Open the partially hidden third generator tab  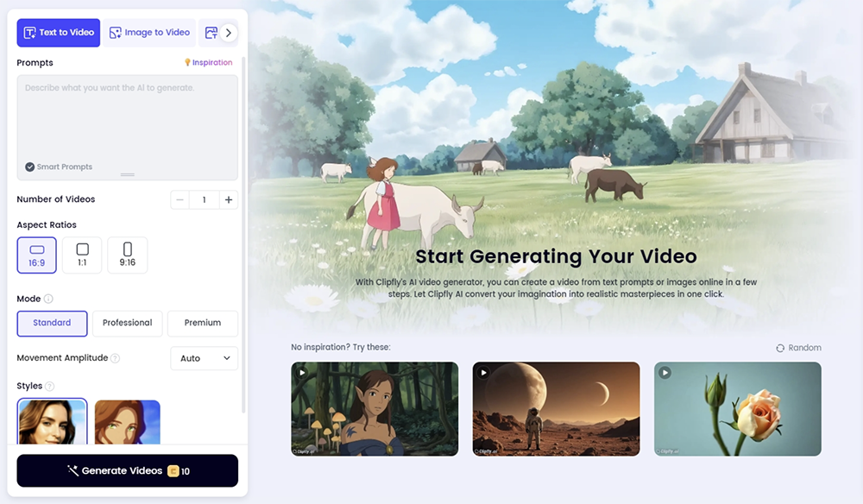pyautogui.click(x=211, y=33)
